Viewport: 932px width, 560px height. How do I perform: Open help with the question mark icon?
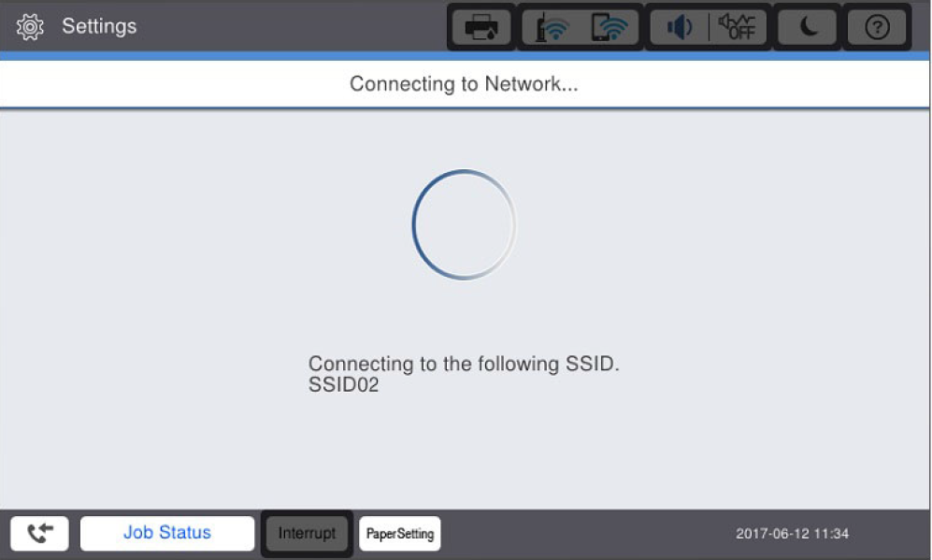877,27
